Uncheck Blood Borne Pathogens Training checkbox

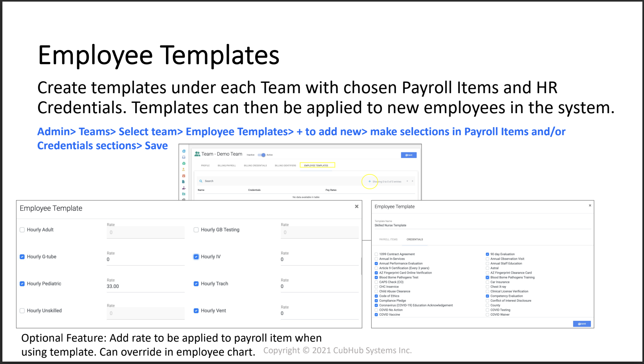point(488,277)
